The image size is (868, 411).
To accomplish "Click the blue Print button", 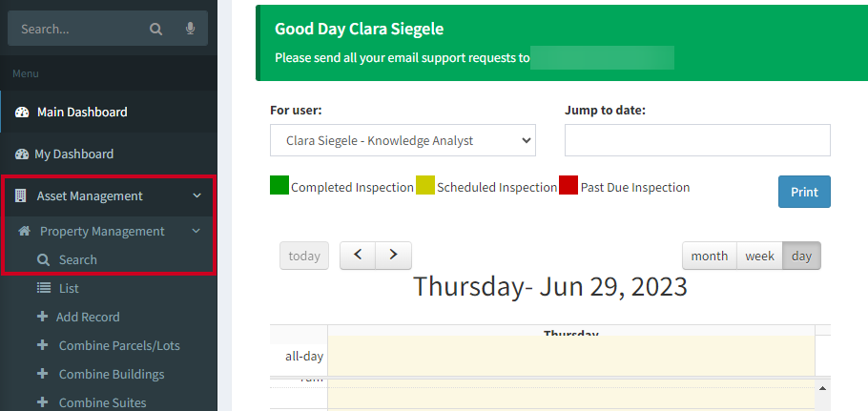I will click(804, 192).
